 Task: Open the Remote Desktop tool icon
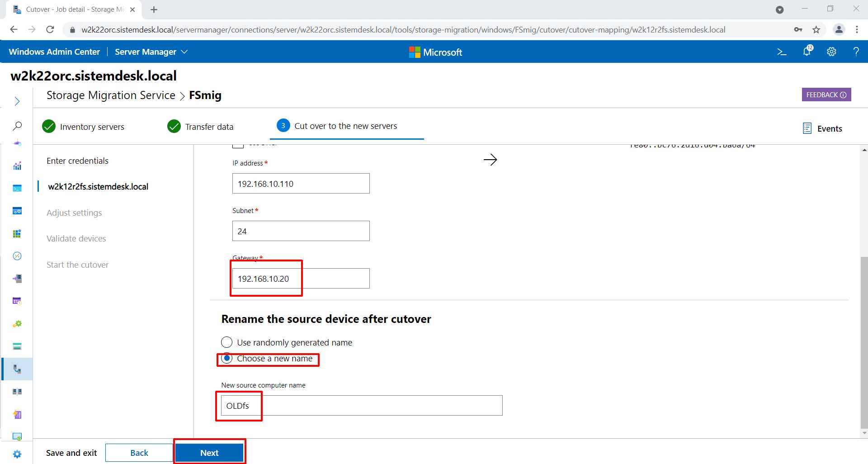pyautogui.click(x=17, y=256)
